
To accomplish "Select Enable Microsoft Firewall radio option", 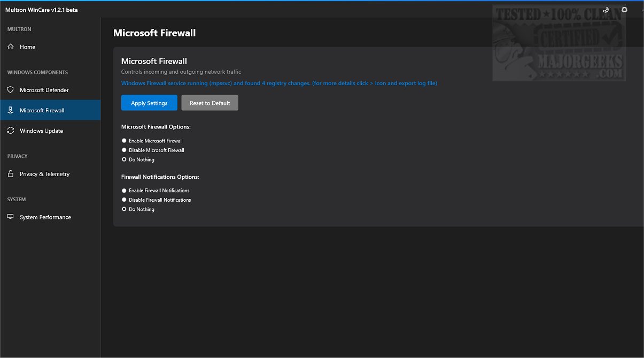I will [125, 141].
